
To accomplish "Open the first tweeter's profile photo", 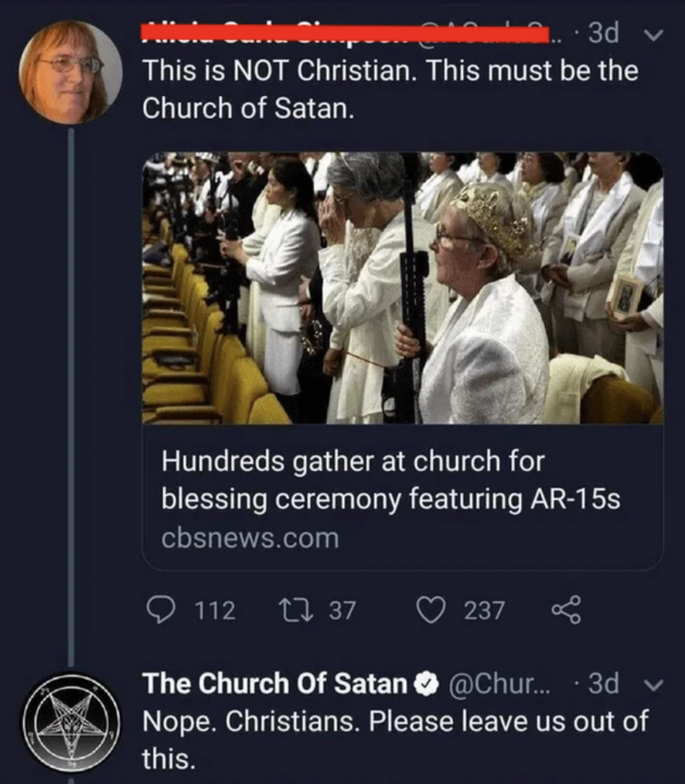I will 70,72.
